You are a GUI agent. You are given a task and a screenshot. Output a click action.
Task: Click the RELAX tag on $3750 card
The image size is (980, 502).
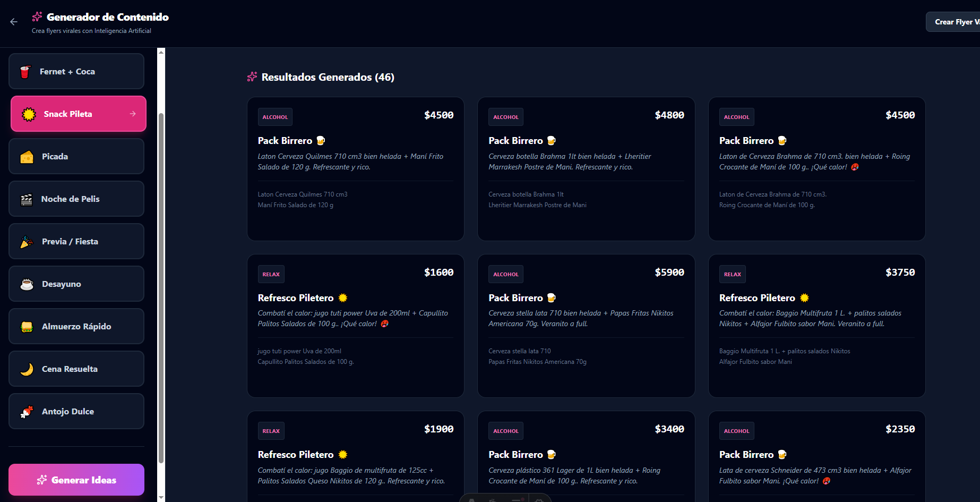click(x=732, y=274)
